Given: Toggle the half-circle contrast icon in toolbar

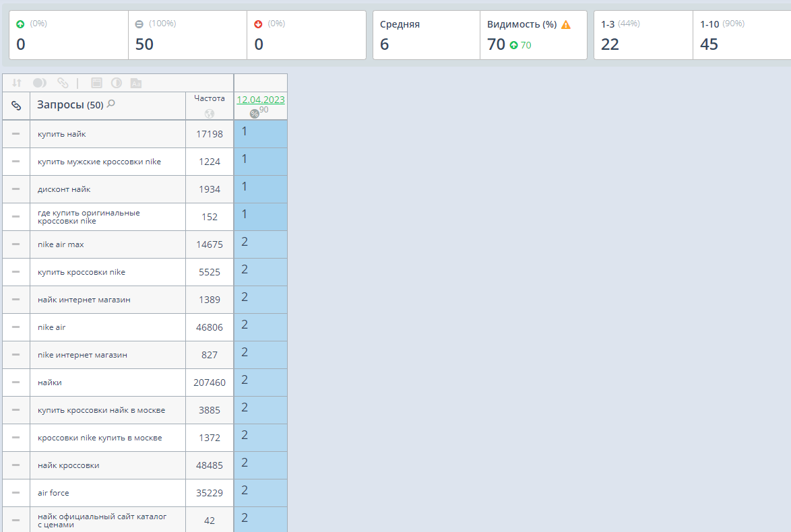Looking at the screenshot, I should [116, 83].
